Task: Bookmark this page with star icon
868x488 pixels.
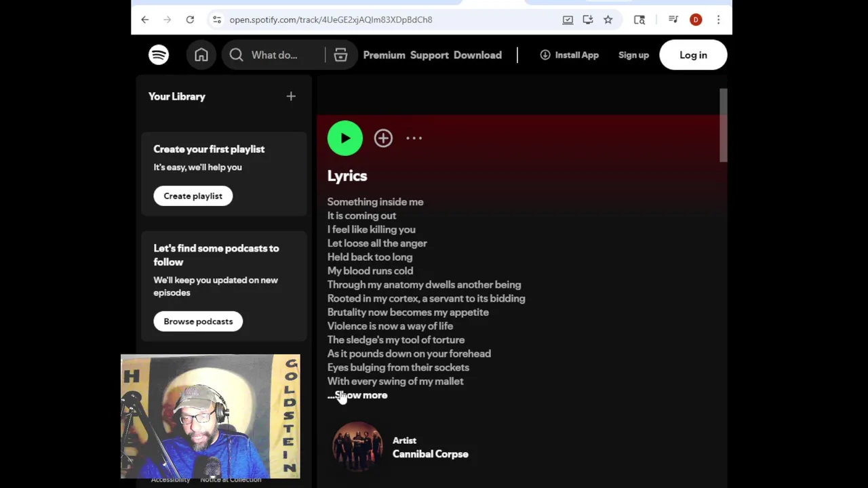Action: point(608,20)
